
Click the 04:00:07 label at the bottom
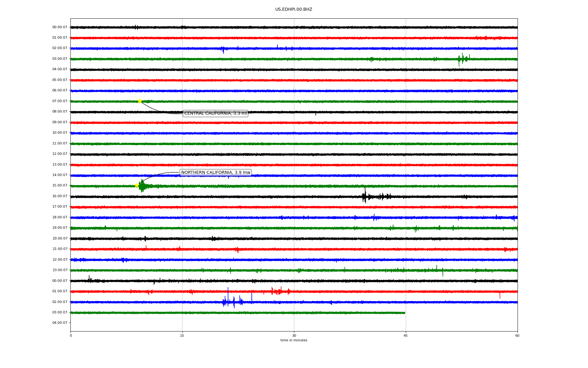coord(60,323)
